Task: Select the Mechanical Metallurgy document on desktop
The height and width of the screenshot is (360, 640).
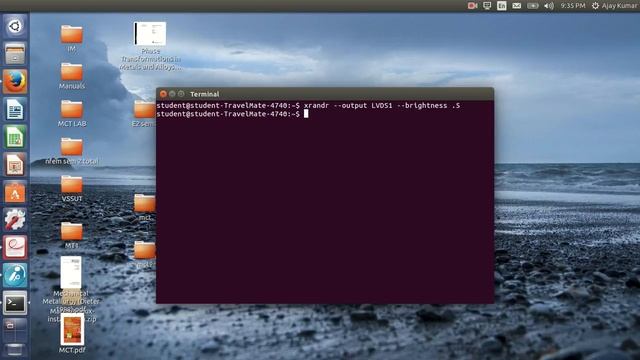Action: tap(71, 273)
